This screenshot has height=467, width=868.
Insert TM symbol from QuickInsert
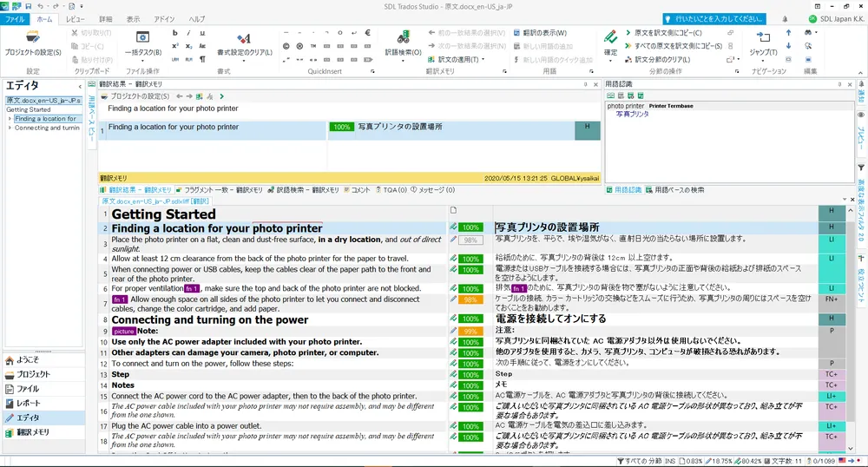pos(313,46)
